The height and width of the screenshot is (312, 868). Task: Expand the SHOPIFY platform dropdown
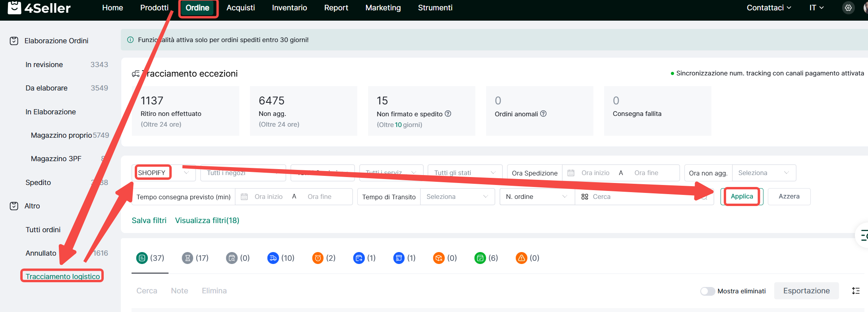point(164,173)
